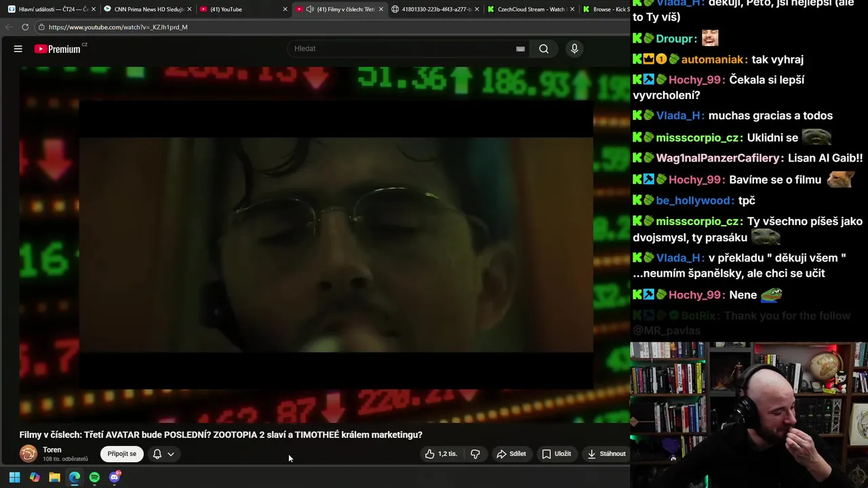Start voice search with the microphone icon
The height and width of the screenshot is (488, 868).
point(574,49)
